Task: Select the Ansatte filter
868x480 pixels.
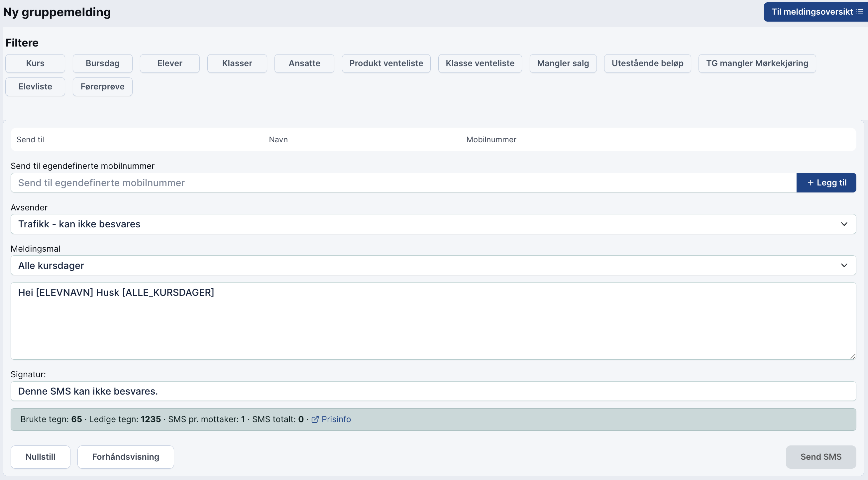Action: tap(304, 63)
